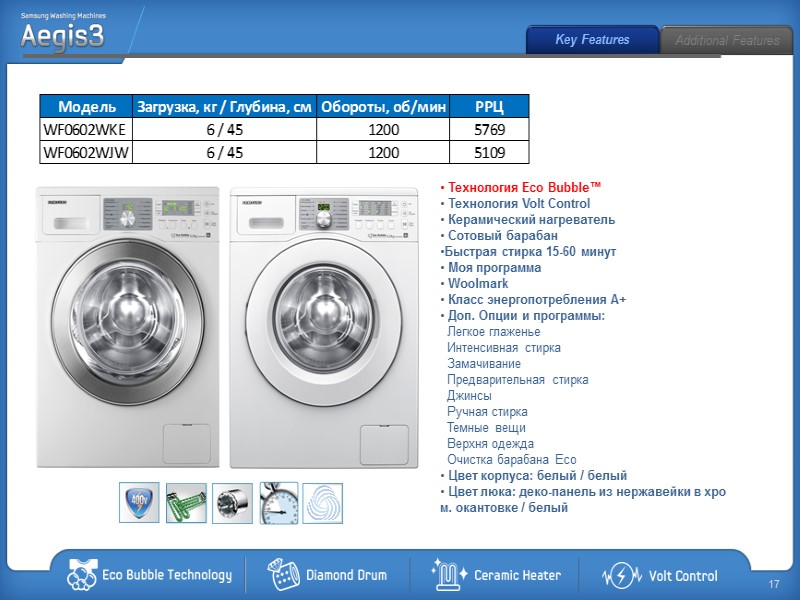The image size is (800, 600).
Task: Click the 6 / 45 cell for WF0602WJW
Action: pyautogui.click(x=224, y=153)
